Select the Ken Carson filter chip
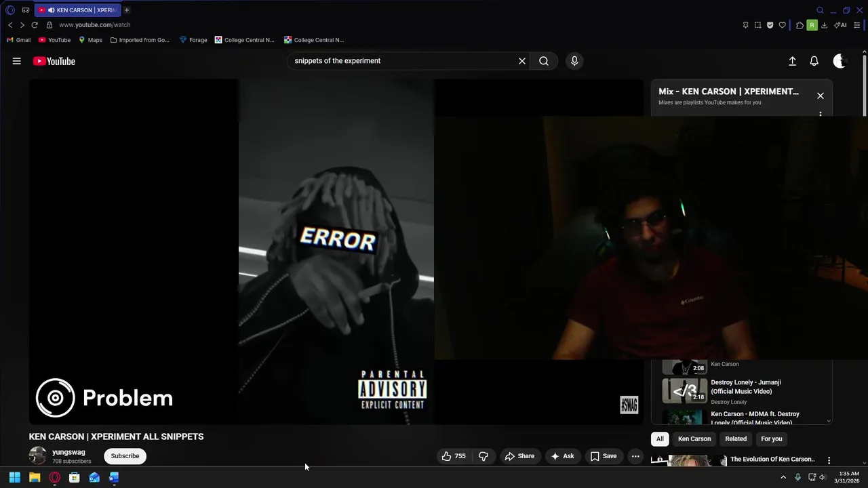The height and width of the screenshot is (488, 868). [x=694, y=439]
